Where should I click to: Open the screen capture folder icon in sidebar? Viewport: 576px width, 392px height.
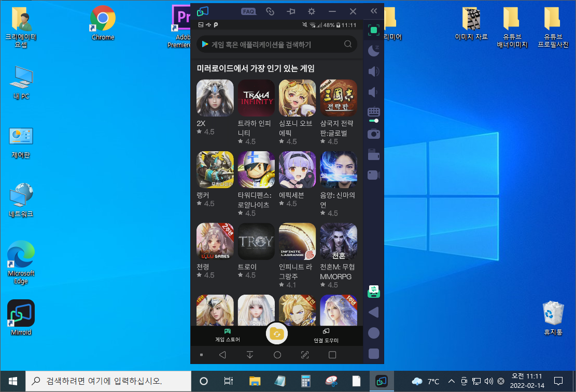pos(374,154)
